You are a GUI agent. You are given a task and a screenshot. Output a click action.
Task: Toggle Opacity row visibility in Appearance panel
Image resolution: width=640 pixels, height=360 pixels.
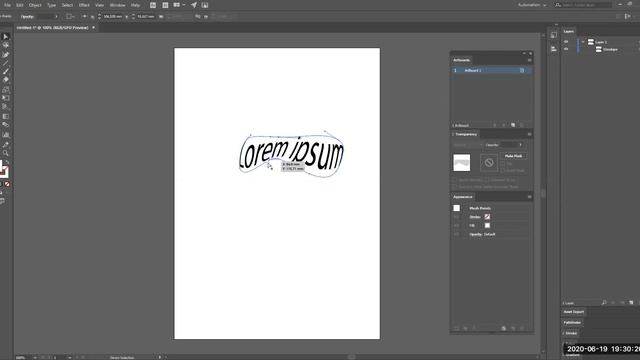pos(456,234)
